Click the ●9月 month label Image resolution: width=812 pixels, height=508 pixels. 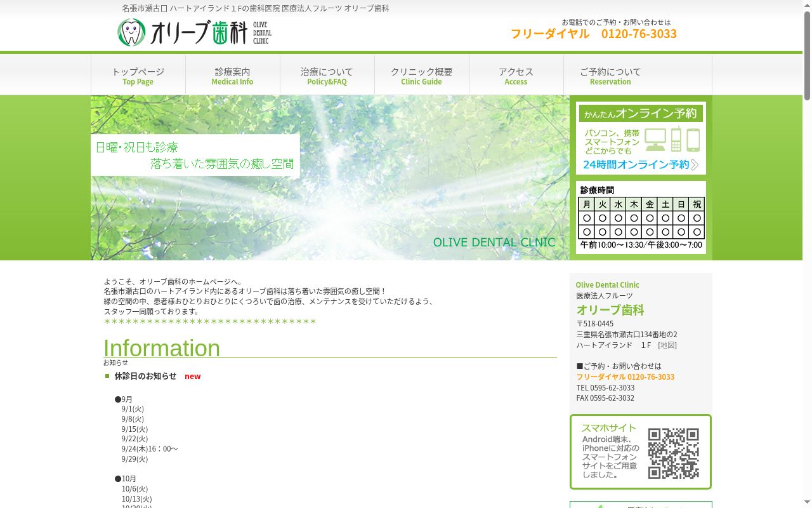point(124,399)
